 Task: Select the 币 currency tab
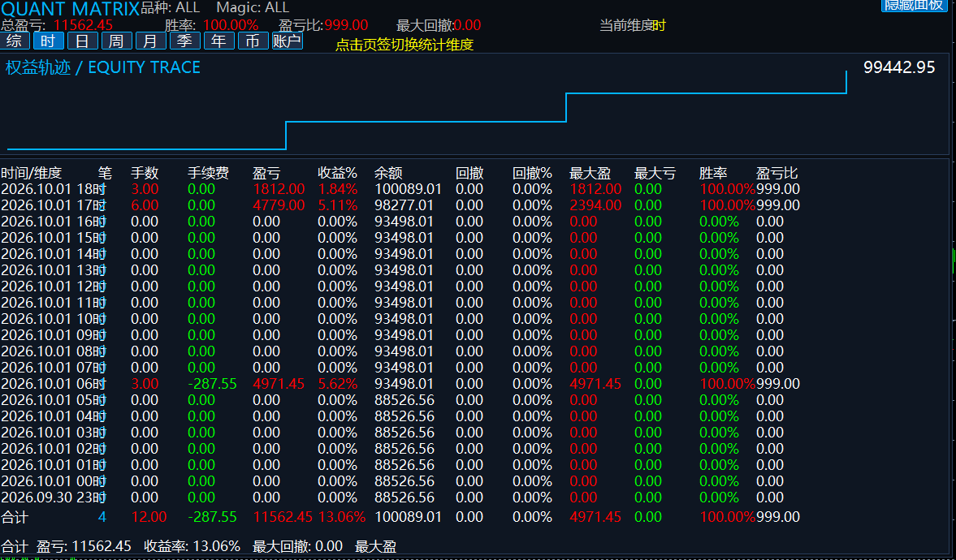coord(253,41)
